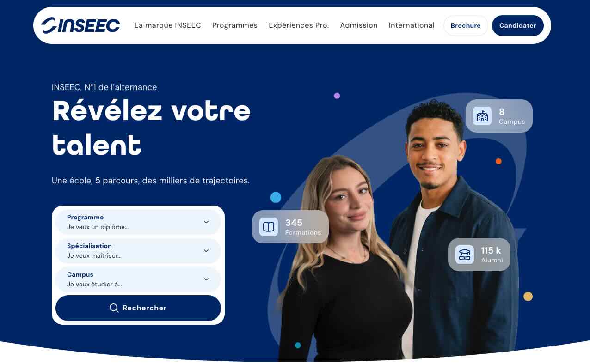The image size is (590, 364).
Task: Click the magnifying glass search icon
Action: pyautogui.click(x=114, y=308)
